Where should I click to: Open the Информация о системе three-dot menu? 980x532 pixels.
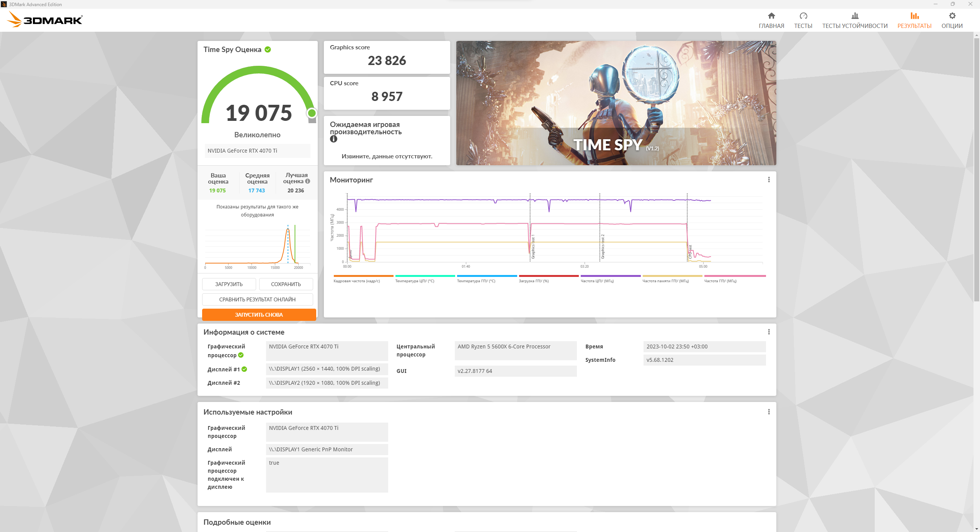click(769, 332)
